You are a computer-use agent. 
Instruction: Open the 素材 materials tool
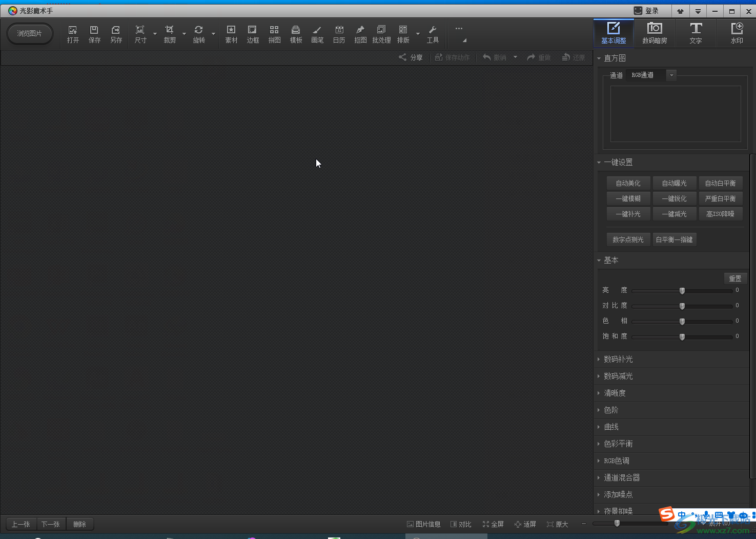pyautogui.click(x=231, y=34)
